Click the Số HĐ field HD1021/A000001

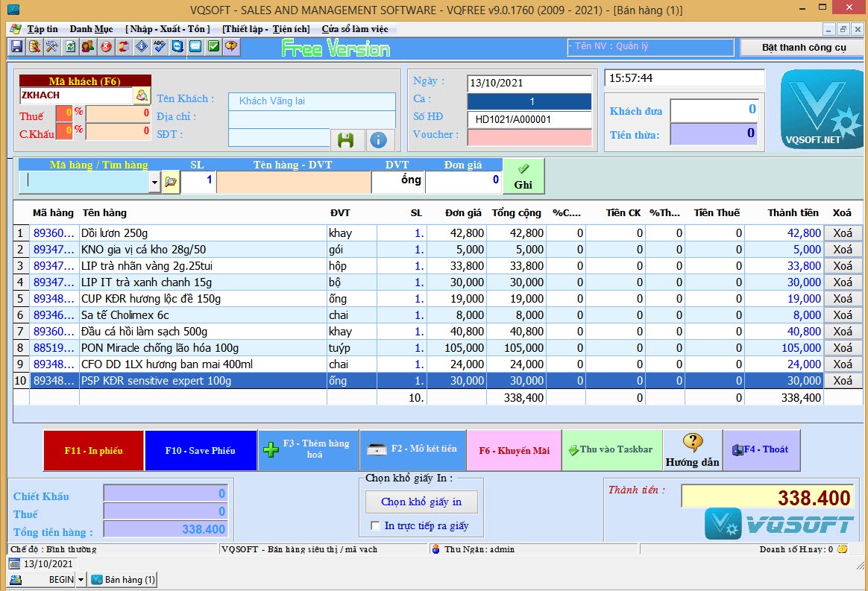[x=529, y=119]
